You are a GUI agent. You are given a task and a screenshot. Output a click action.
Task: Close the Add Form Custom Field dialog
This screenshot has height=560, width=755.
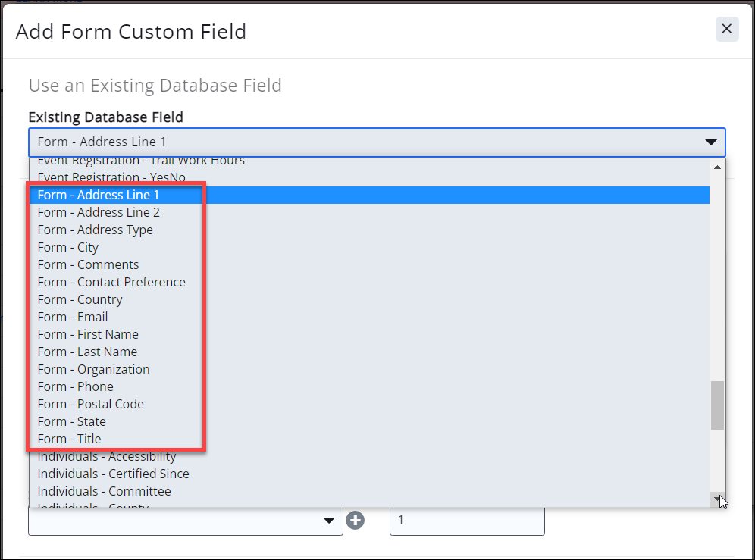(x=726, y=29)
